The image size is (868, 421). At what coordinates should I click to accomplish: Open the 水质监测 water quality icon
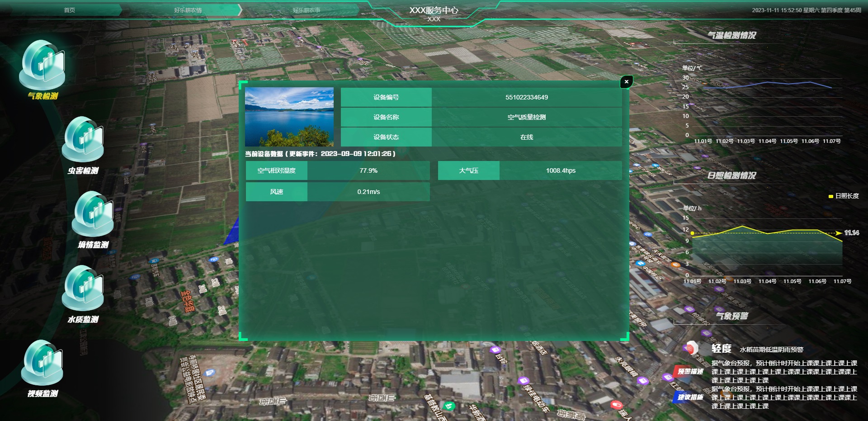click(83, 289)
